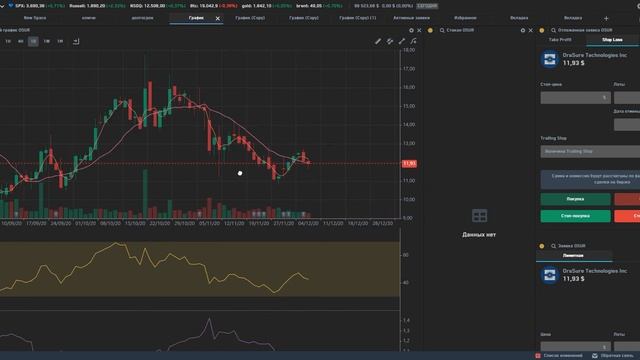This screenshot has height=360, width=640.
Task: Click yellow link-group circle of Заявка OSUR widget
Action: click(542, 246)
